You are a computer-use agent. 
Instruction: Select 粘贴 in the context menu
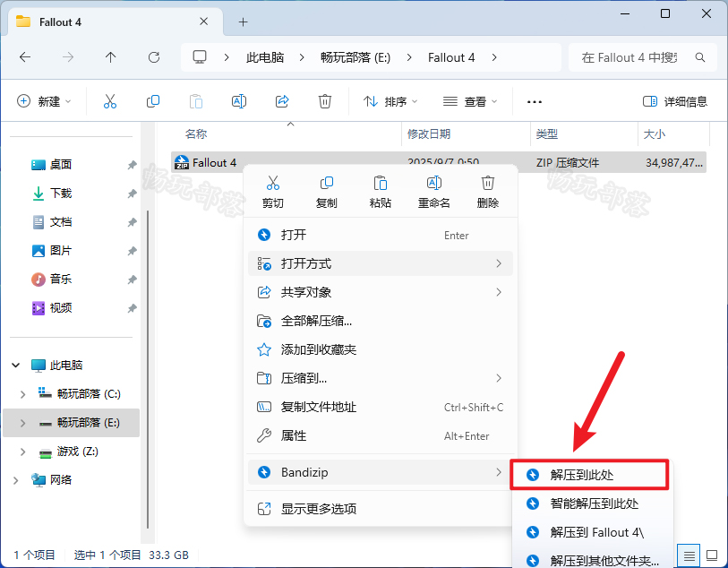381,192
